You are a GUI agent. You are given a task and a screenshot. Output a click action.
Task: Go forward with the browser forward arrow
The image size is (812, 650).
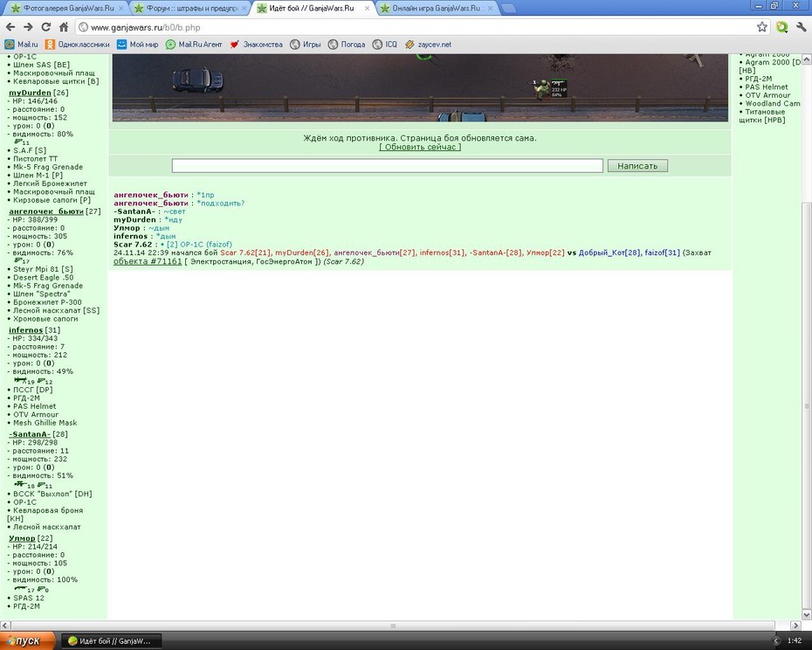(29, 27)
